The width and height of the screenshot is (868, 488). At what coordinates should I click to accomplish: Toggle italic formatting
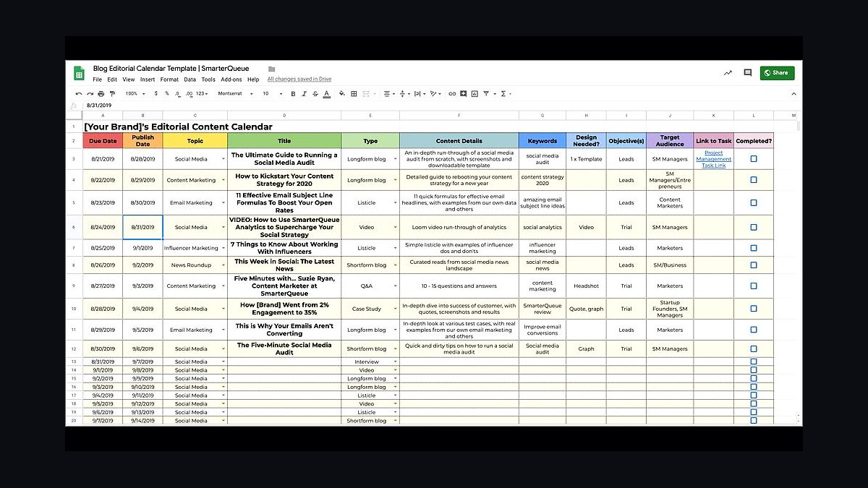[x=304, y=93]
